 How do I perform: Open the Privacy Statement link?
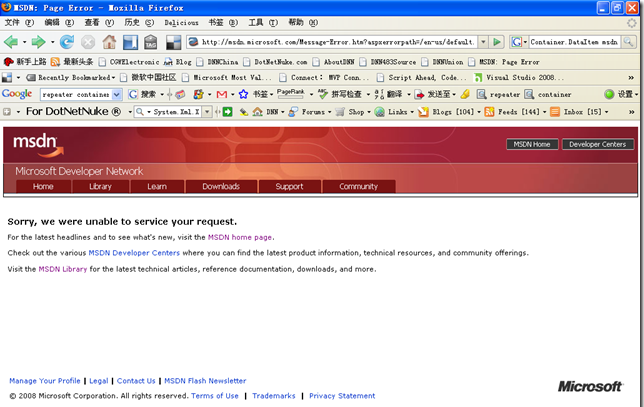[342, 396]
